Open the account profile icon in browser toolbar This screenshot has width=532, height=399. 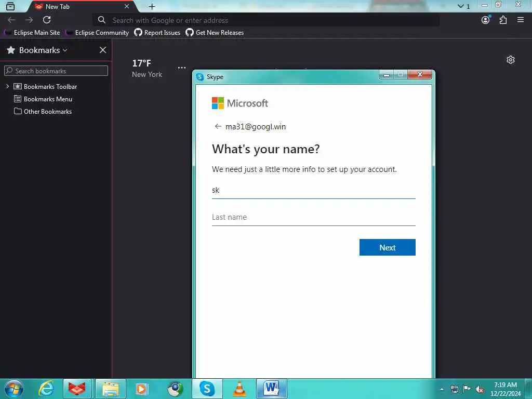[486, 20]
